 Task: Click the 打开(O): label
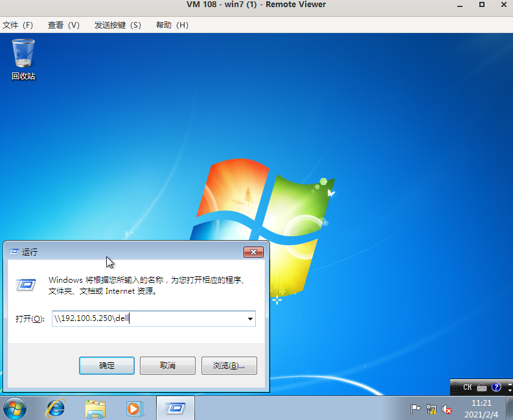pos(30,318)
